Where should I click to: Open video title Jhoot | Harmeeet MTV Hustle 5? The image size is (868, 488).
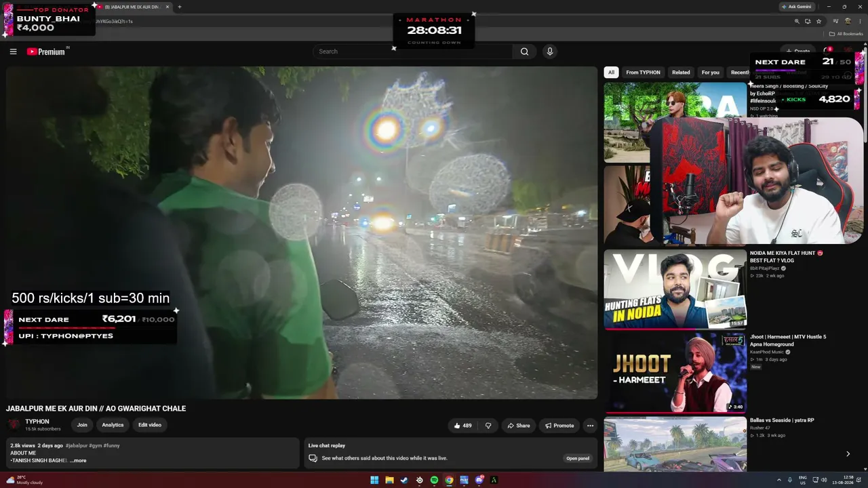coord(788,340)
